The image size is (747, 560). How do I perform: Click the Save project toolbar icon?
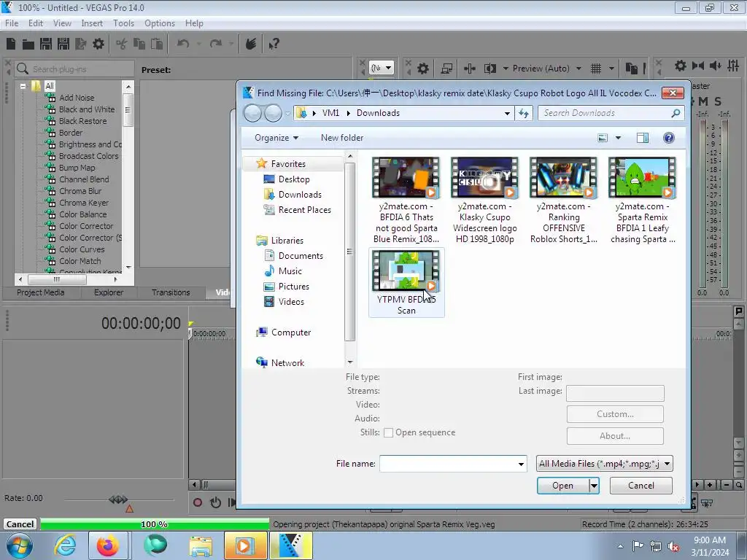pos(46,44)
